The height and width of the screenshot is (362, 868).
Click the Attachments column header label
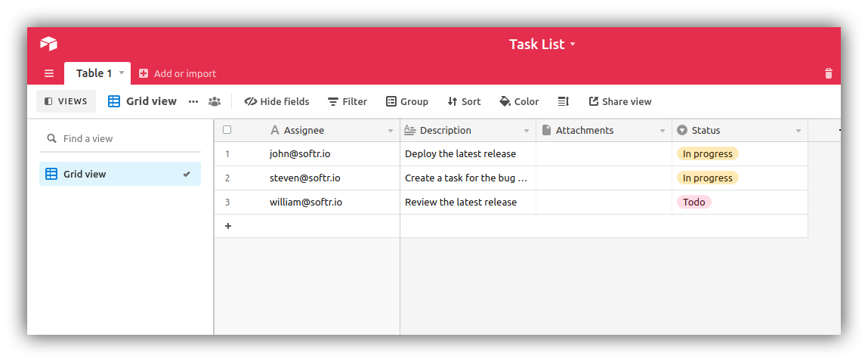pyautogui.click(x=585, y=131)
